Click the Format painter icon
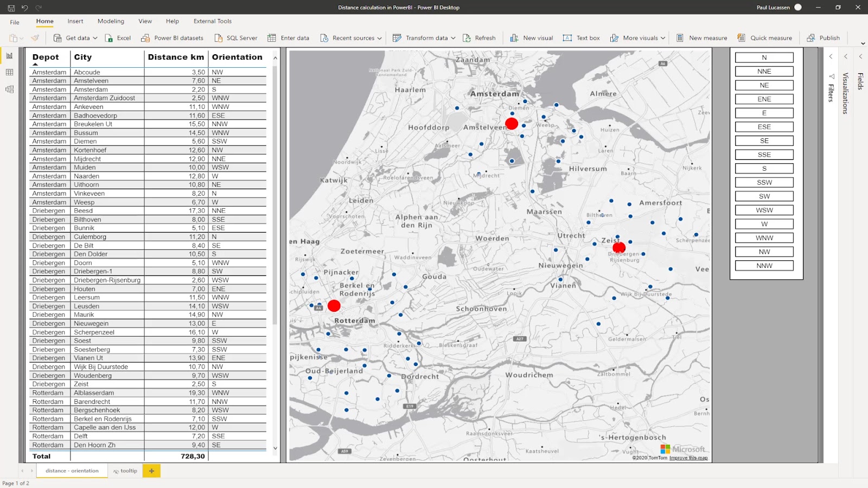Viewport: 868px width, 488px height. [35, 38]
